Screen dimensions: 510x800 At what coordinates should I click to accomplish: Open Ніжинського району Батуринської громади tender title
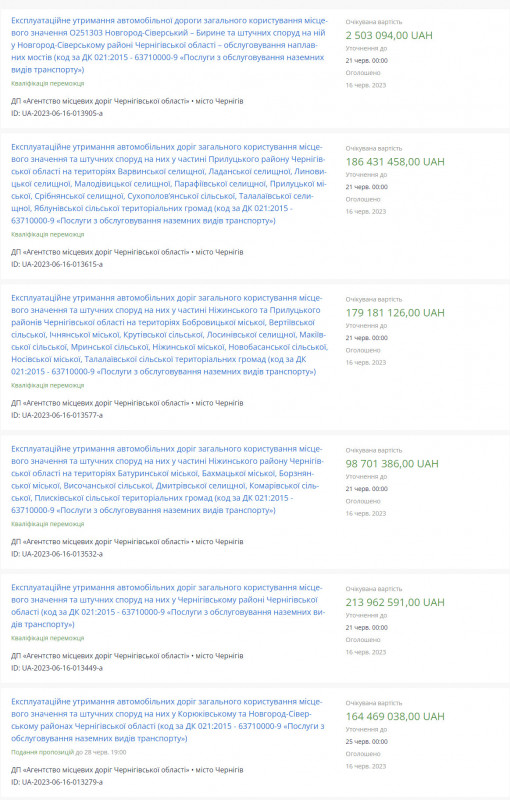click(168, 480)
